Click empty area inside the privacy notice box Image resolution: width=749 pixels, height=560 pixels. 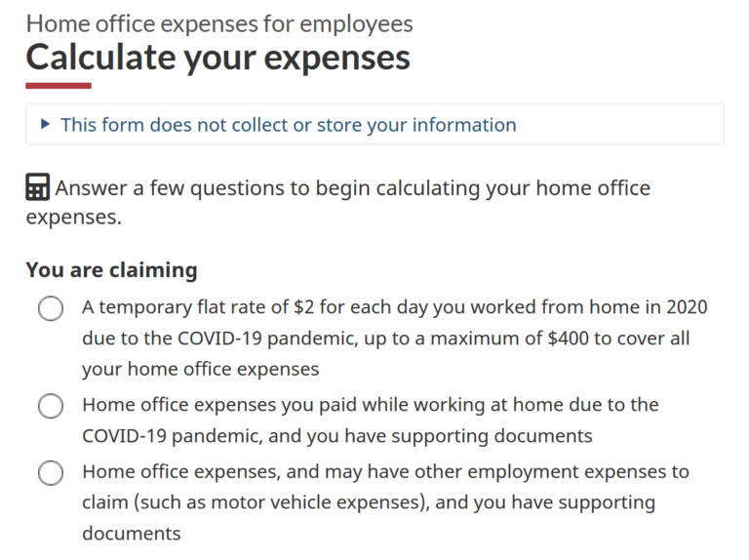pyautogui.click(x=621, y=124)
